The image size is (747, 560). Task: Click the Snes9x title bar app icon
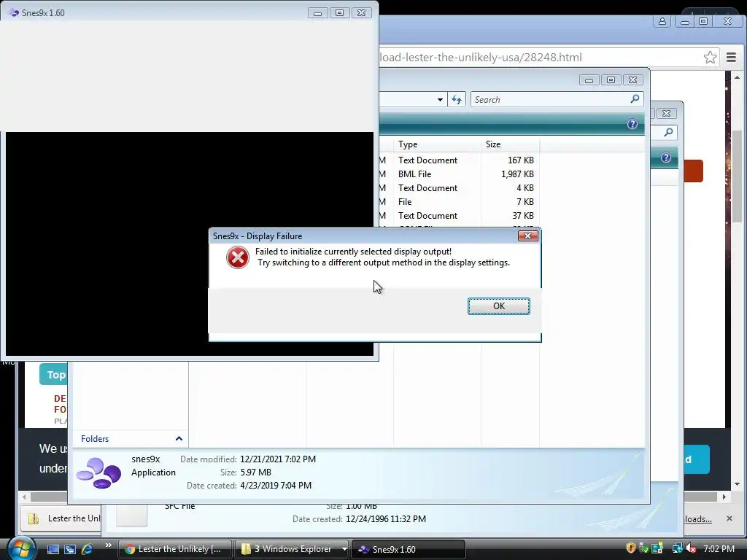tap(14, 13)
